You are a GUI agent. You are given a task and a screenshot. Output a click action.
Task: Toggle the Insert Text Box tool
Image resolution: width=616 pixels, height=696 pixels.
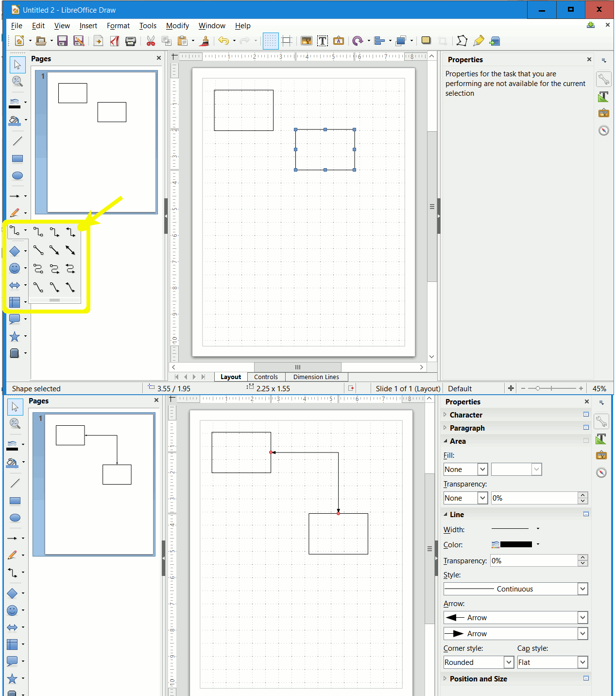322,41
